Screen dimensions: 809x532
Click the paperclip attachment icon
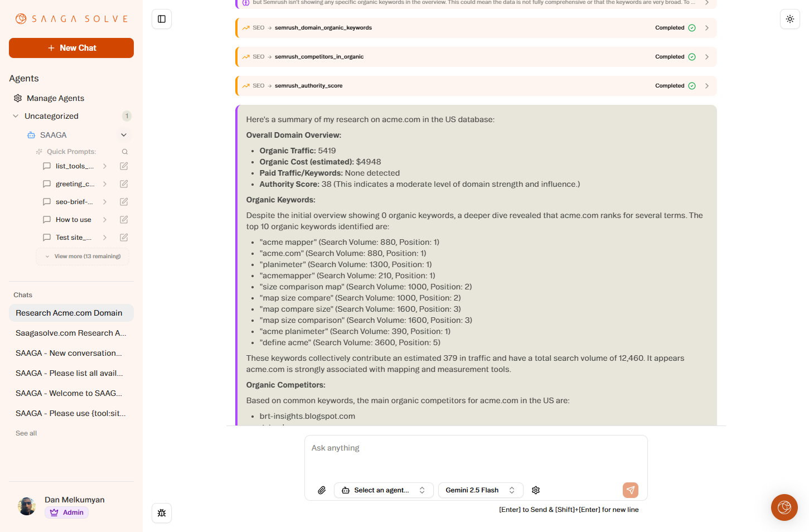(322, 490)
